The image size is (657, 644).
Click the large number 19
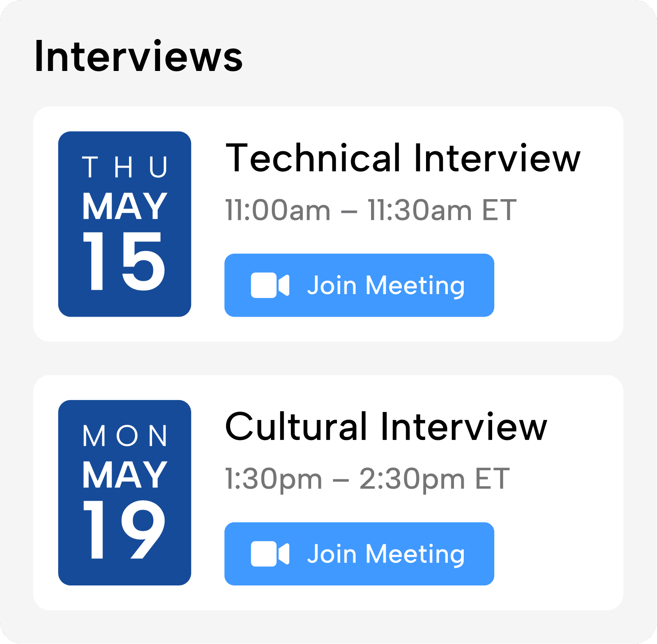click(x=125, y=530)
